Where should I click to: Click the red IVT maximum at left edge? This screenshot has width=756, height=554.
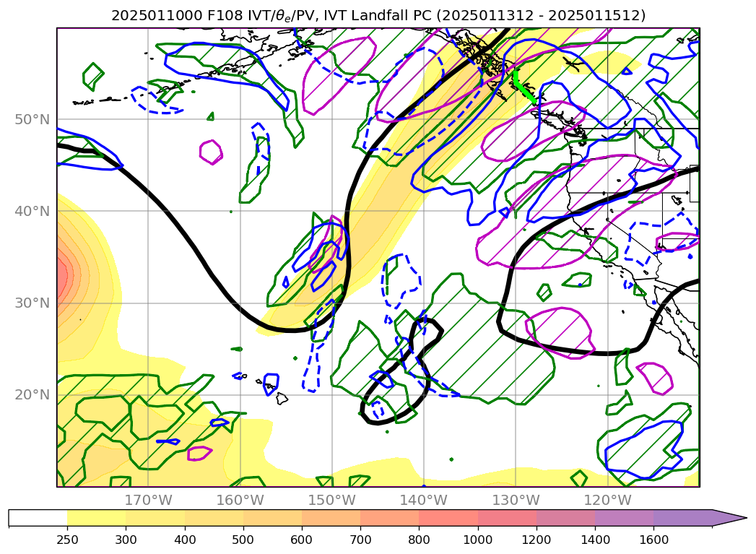63,276
